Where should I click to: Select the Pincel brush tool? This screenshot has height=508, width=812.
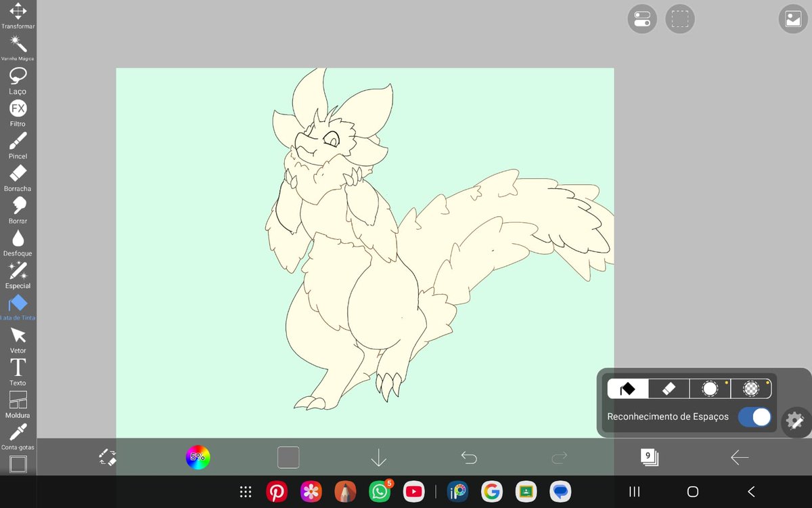point(18,145)
